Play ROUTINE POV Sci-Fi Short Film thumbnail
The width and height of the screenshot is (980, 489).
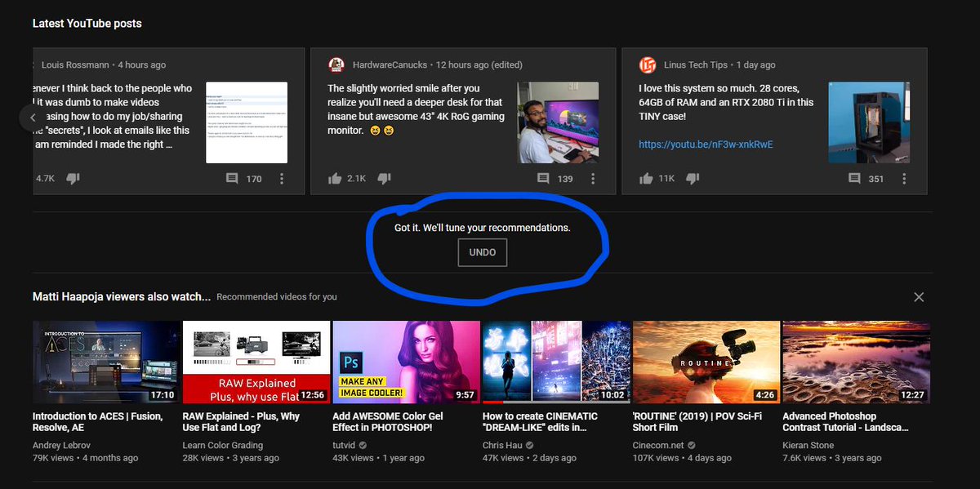[x=706, y=362]
